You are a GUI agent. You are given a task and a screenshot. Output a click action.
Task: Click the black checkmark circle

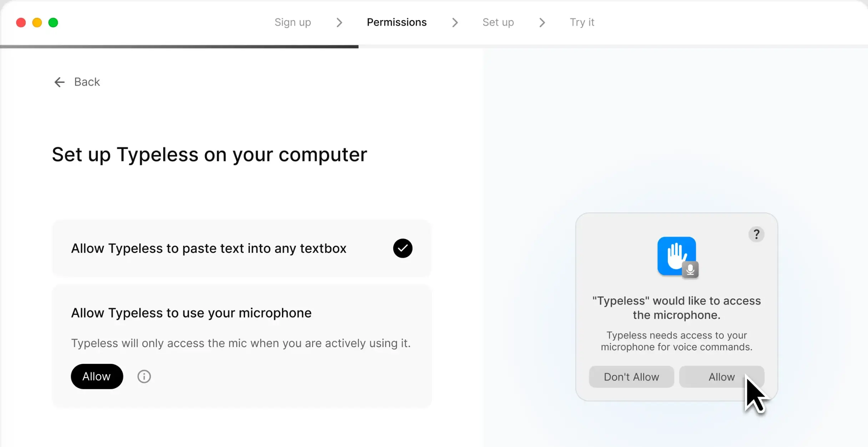403,248
